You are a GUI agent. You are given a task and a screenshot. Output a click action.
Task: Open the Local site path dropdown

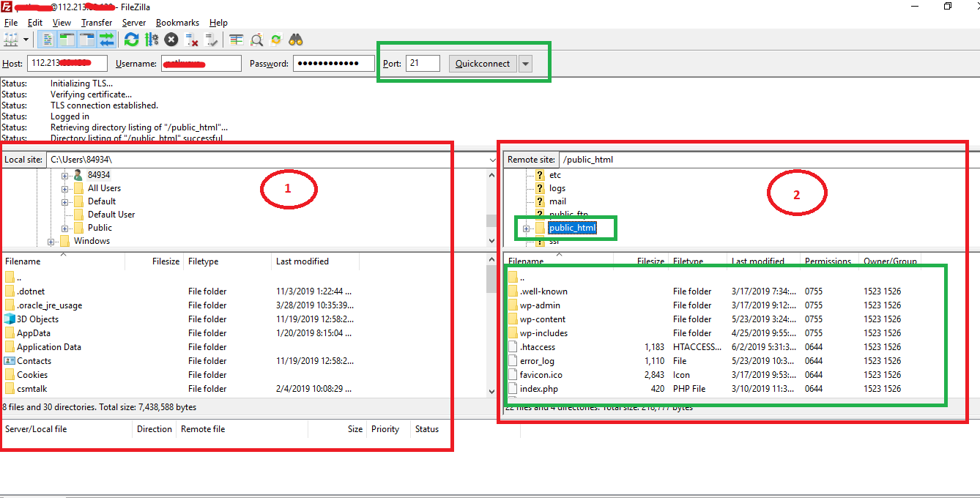[x=491, y=160]
